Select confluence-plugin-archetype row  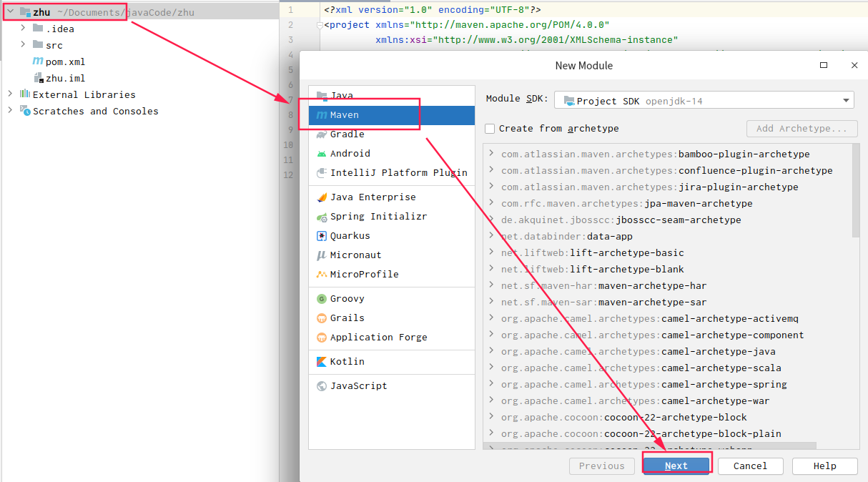668,170
